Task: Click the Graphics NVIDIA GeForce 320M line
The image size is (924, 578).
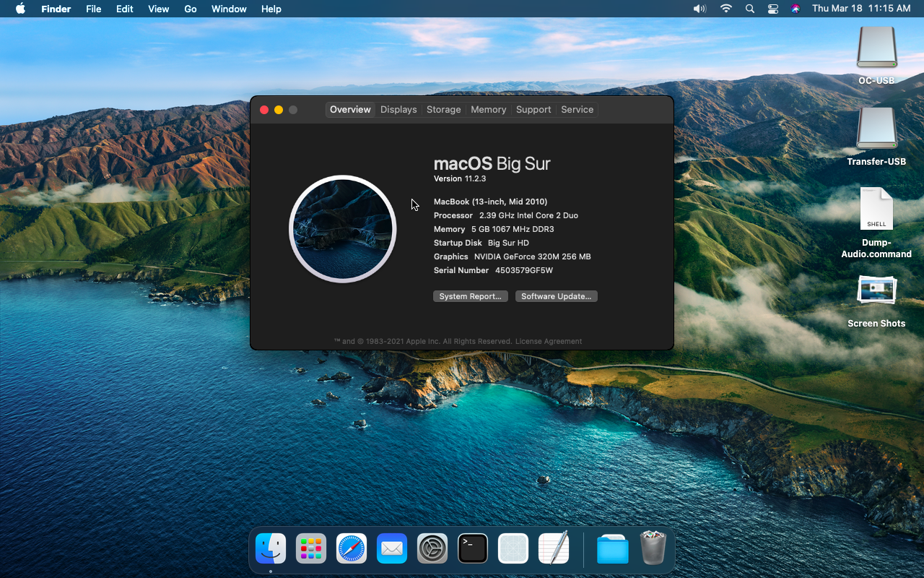Action: tap(513, 256)
